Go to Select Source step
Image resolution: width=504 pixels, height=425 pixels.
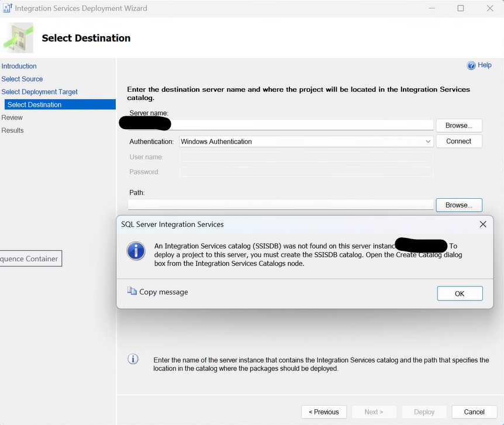point(22,79)
